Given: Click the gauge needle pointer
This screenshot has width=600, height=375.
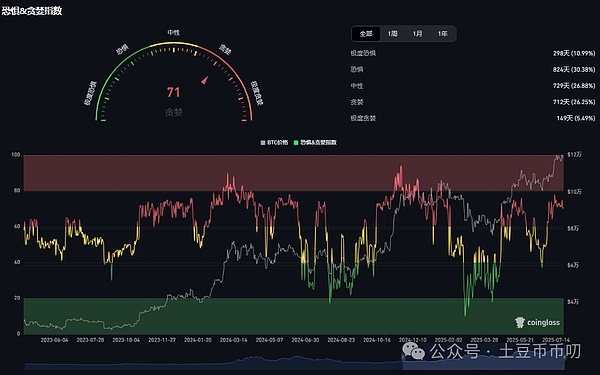Looking at the screenshot, I should [x=205, y=80].
